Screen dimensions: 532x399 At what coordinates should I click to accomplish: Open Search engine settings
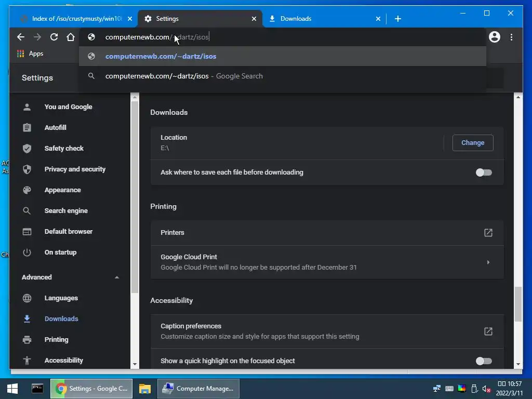tap(66, 211)
